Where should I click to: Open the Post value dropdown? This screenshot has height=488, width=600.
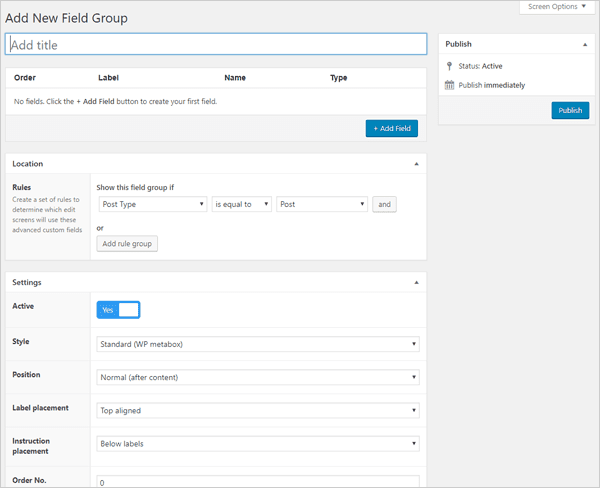[322, 204]
